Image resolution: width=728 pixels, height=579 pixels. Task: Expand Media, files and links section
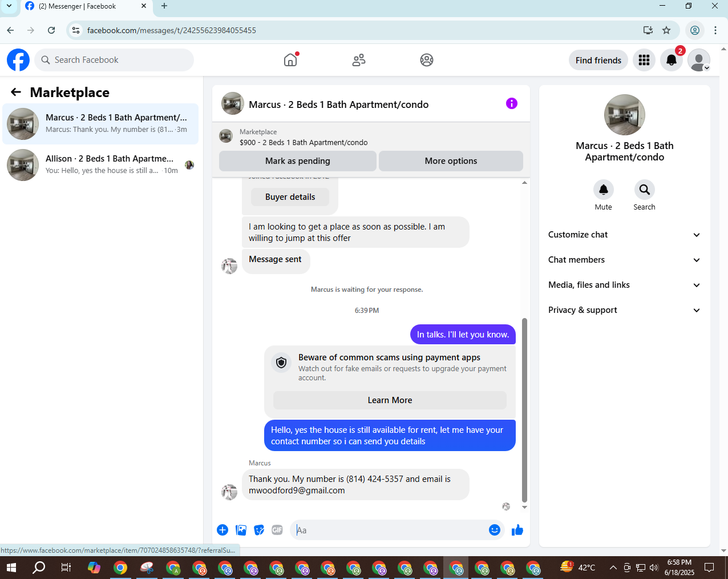(x=624, y=285)
